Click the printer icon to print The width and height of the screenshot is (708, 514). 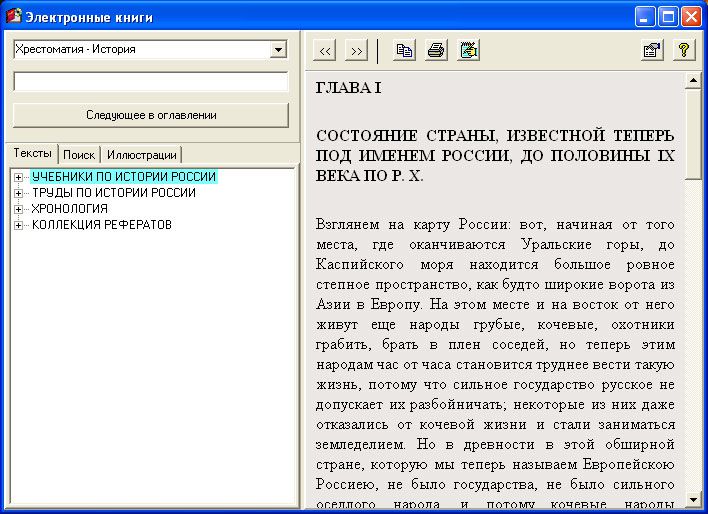436,50
